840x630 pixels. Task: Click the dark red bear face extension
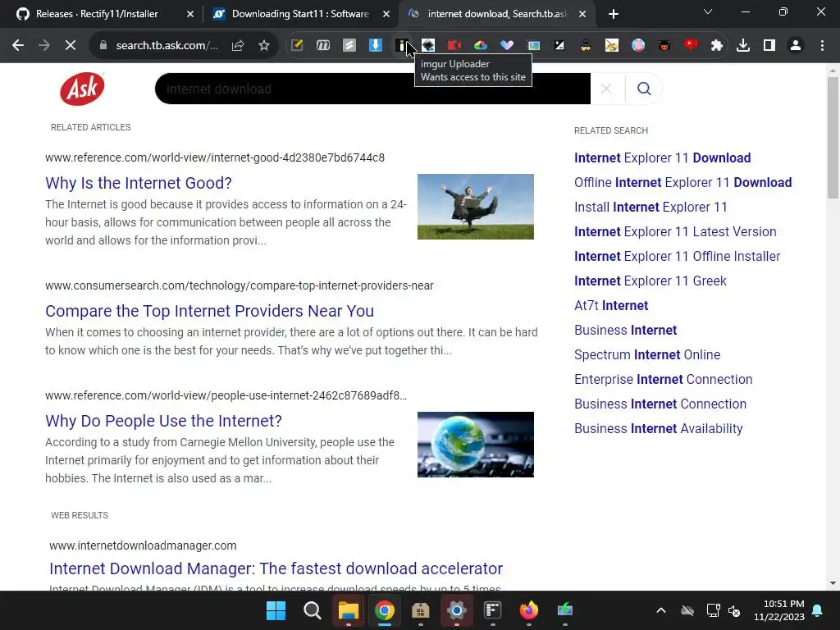pyautogui.click(x=664, y=46)
